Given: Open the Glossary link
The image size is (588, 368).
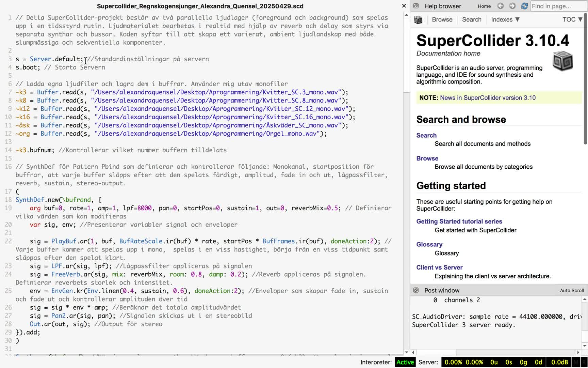Looking at the screenshot, I should click(x=429, y=245).
